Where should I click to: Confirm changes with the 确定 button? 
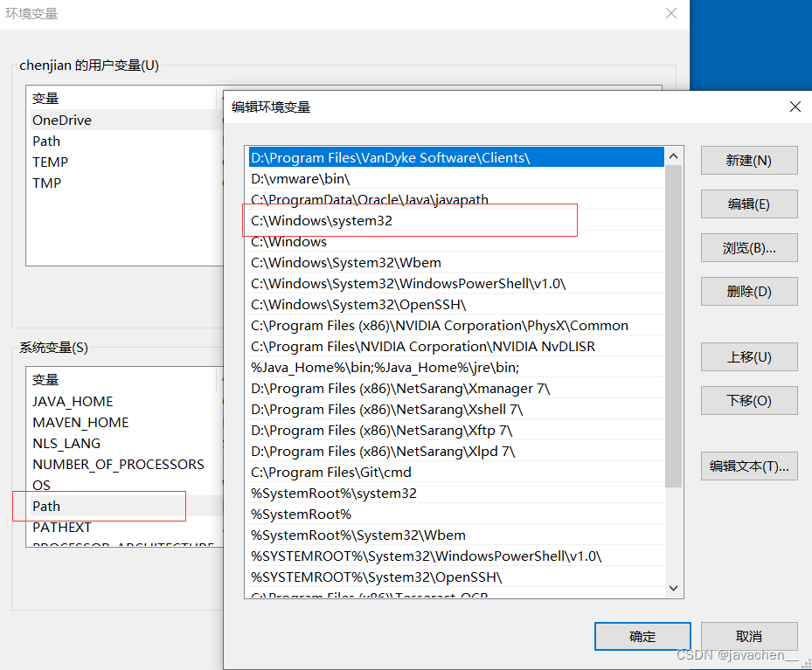(642, 636)
